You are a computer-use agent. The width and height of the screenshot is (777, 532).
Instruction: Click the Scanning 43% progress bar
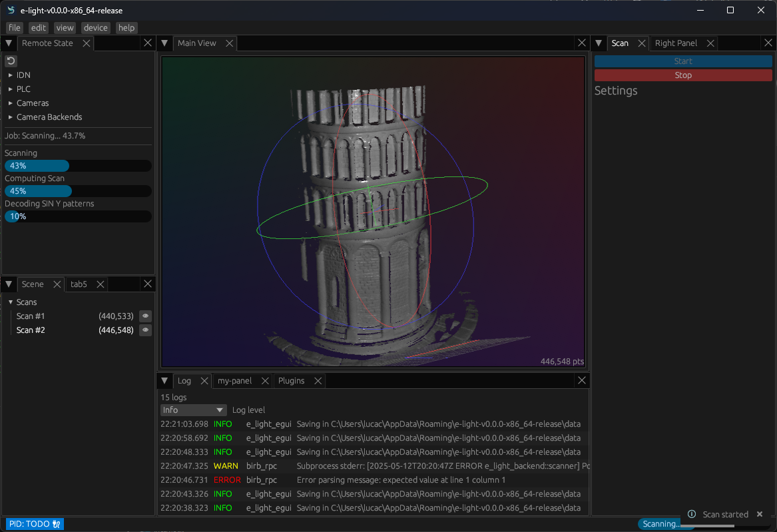(x=78, y=166)
